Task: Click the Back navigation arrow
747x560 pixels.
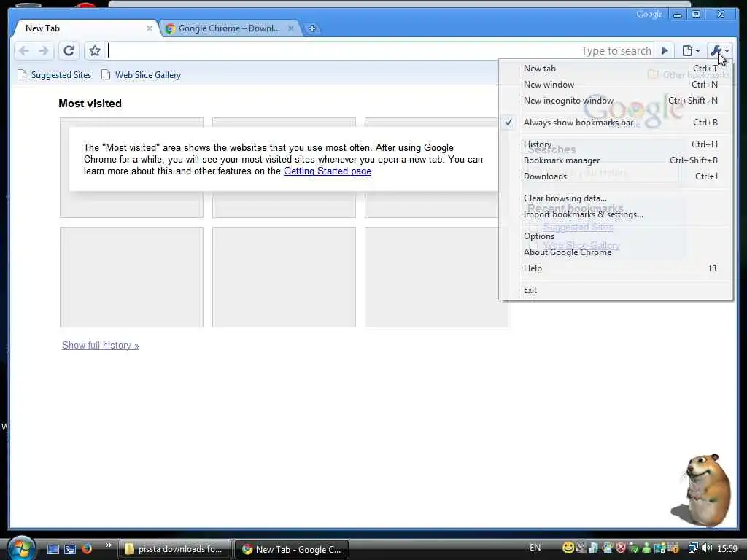Action: tap(24, 50)
